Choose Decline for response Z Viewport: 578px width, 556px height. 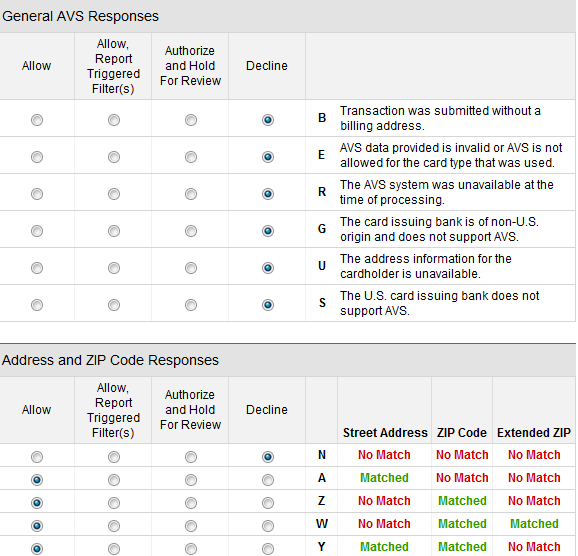(x=268, y=503)
